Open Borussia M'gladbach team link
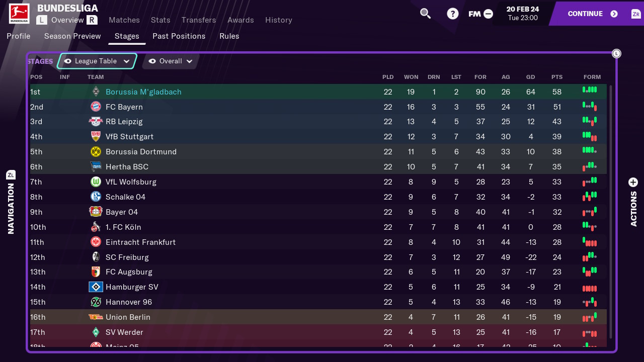 143,92
